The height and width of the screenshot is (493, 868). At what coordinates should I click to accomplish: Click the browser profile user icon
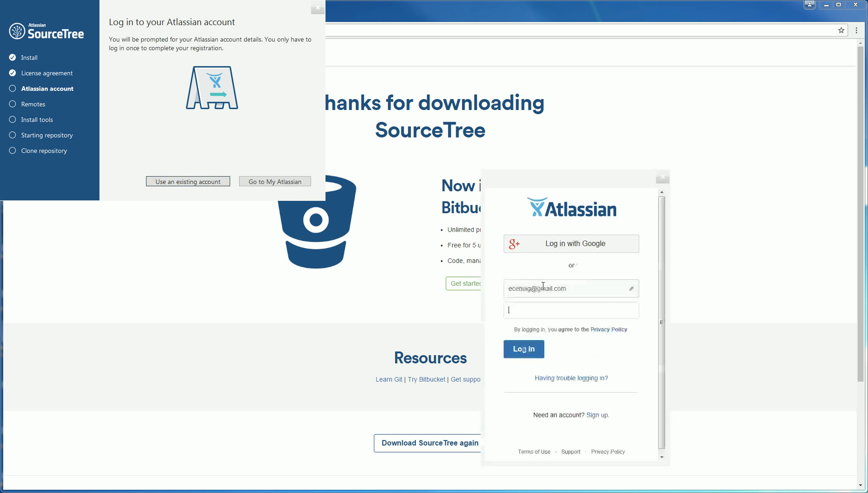pos(809,5)
